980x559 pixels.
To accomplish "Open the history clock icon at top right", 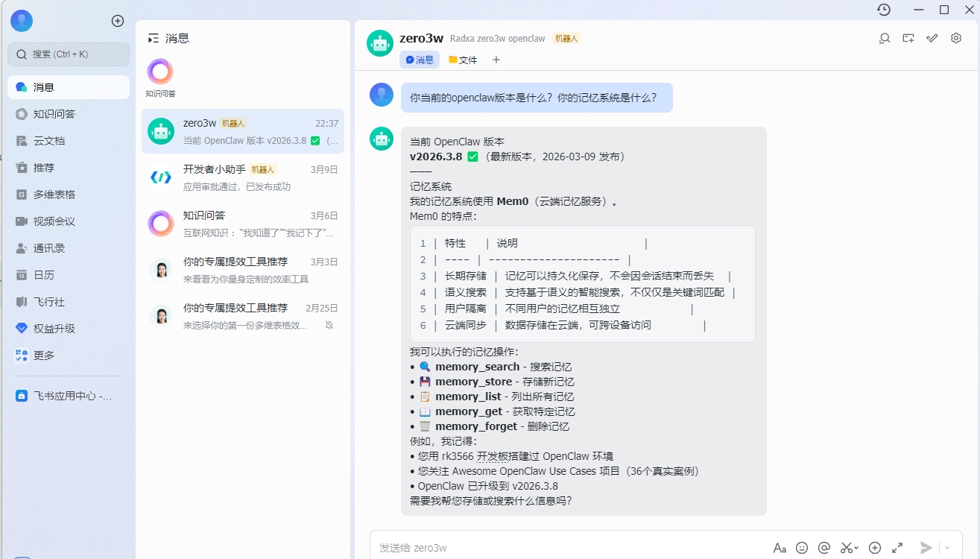I will [884, 10].
